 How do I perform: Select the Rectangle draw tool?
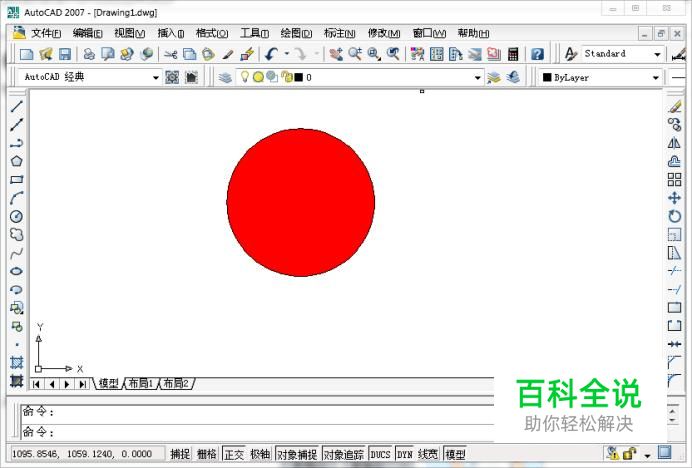click(x=16, y=180)
